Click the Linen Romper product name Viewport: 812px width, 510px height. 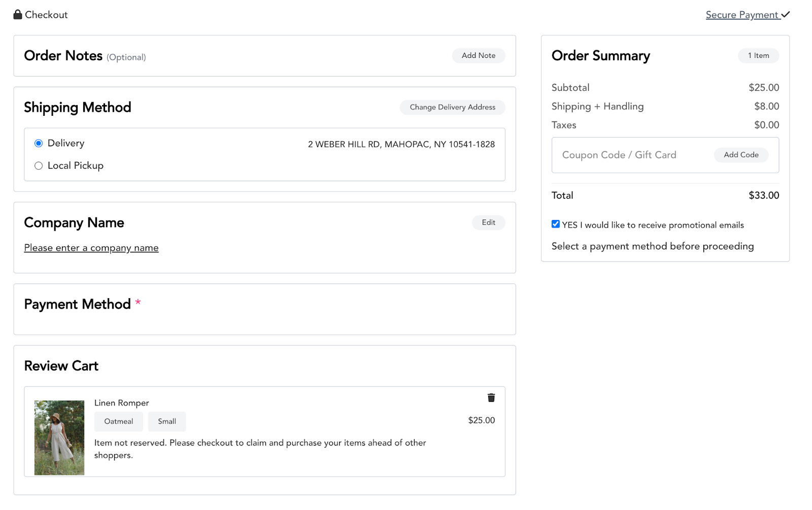[x=122, y=403]
